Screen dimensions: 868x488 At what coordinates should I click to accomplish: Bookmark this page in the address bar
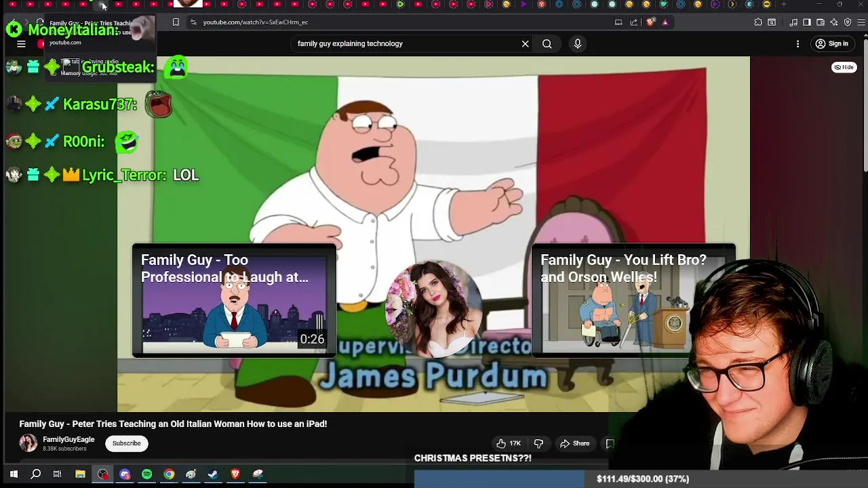(176, 22)
